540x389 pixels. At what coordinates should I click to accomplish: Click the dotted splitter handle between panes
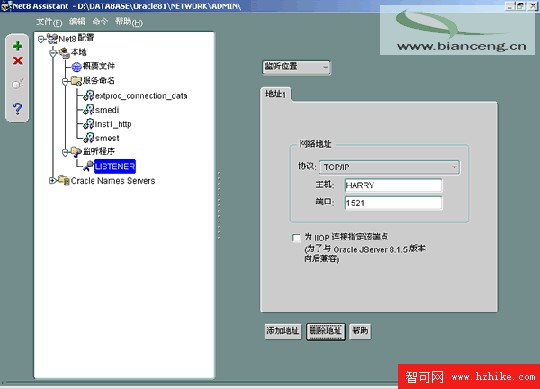[x=219, y=205]
